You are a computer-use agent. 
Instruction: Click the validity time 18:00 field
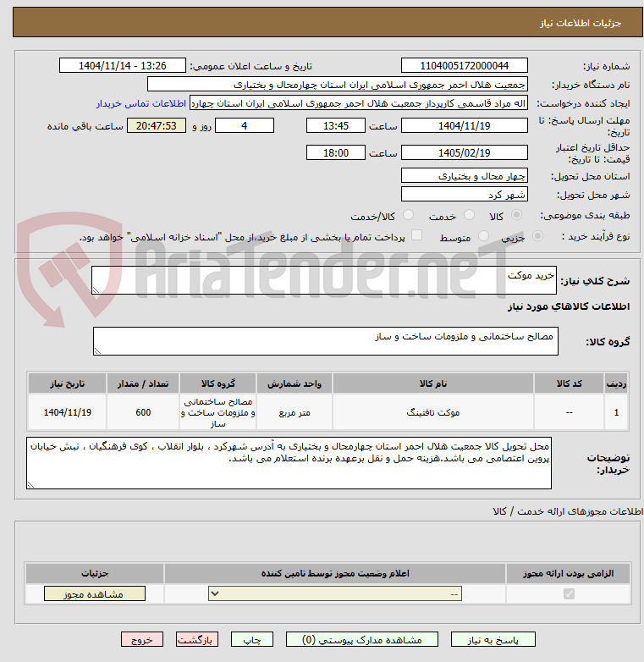pos(335,152)
